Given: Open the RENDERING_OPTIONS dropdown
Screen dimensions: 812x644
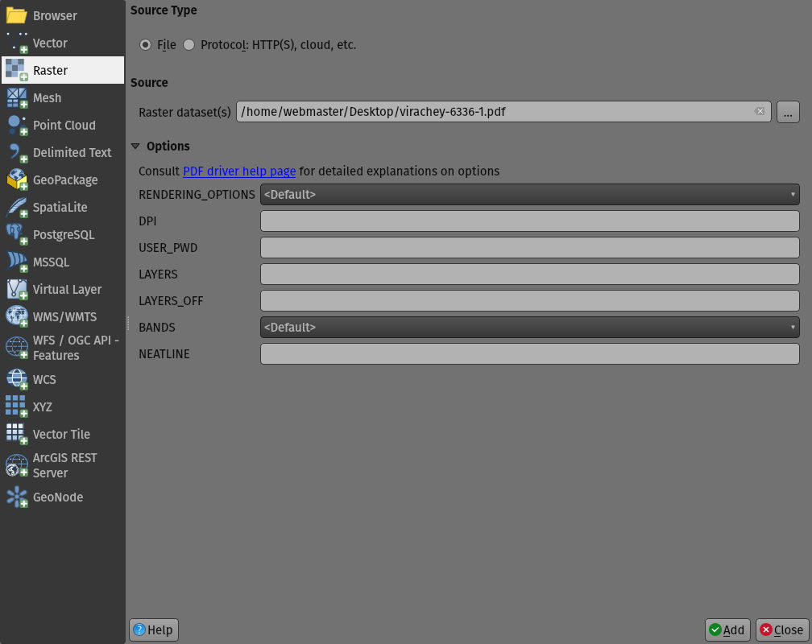Looking at the screenshot, I should click(x=529, y=194).
